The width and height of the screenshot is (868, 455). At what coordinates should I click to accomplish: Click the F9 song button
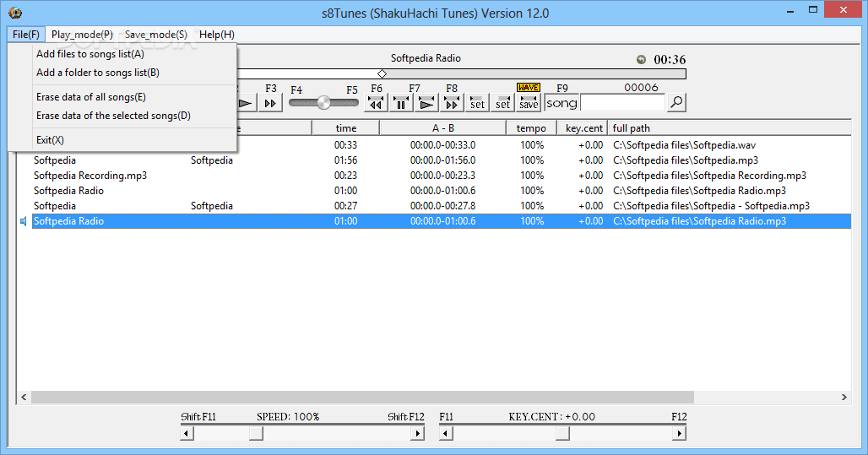tap(561, 103)
